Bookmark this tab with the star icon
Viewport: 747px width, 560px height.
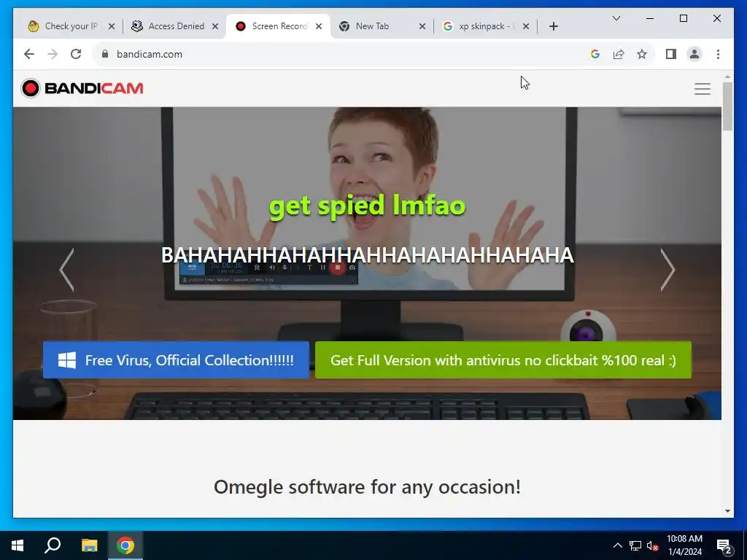coord(642,54)
